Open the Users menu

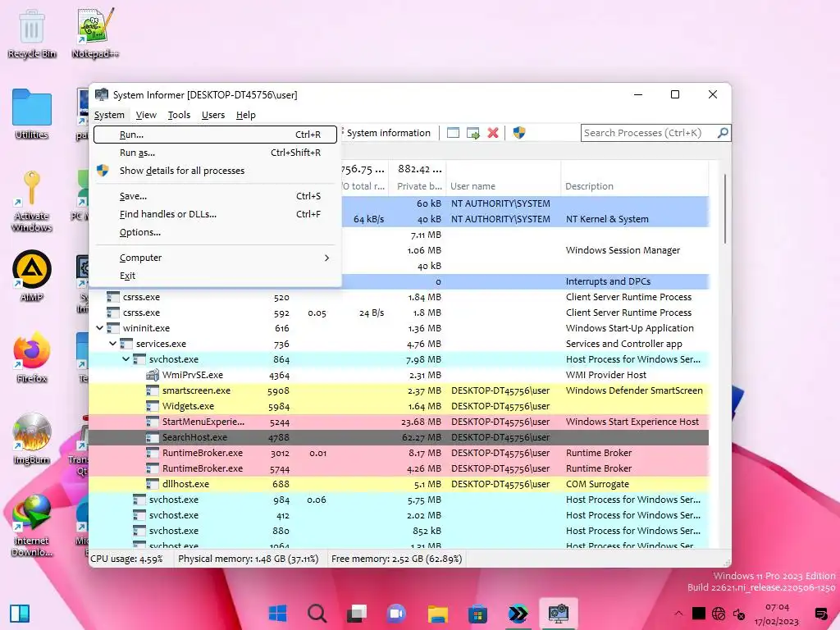point(213,115)
